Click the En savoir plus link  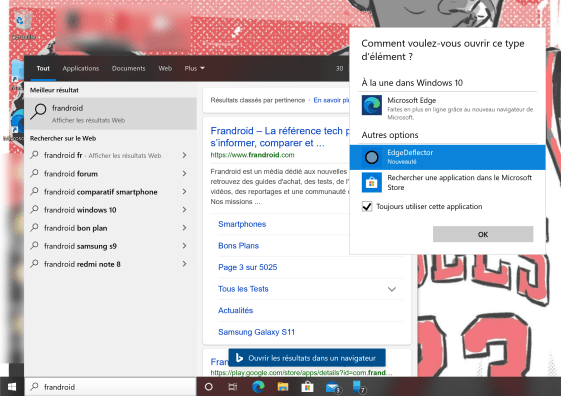coord(331,100)
